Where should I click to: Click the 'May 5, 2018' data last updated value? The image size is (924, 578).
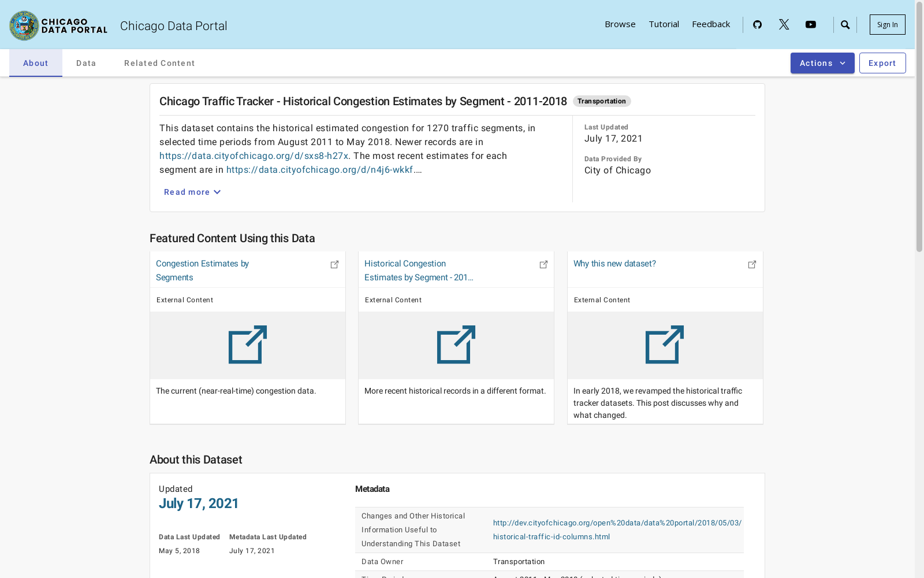[179, 551]
